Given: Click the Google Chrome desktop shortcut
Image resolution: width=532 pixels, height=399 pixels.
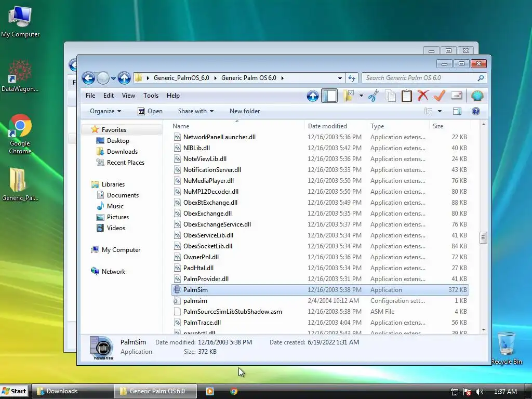Looking at the screenshot, I should tap(20, 135).
